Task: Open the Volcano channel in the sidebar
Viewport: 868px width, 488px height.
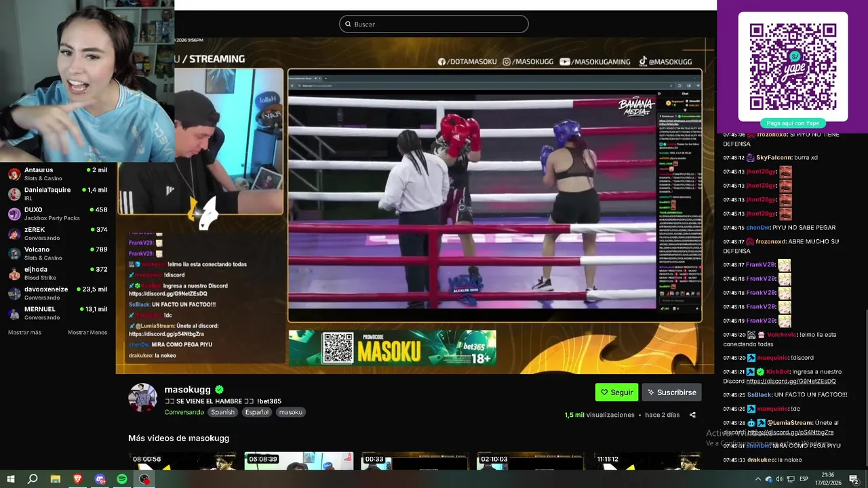Action: click(x=58, y=253)
